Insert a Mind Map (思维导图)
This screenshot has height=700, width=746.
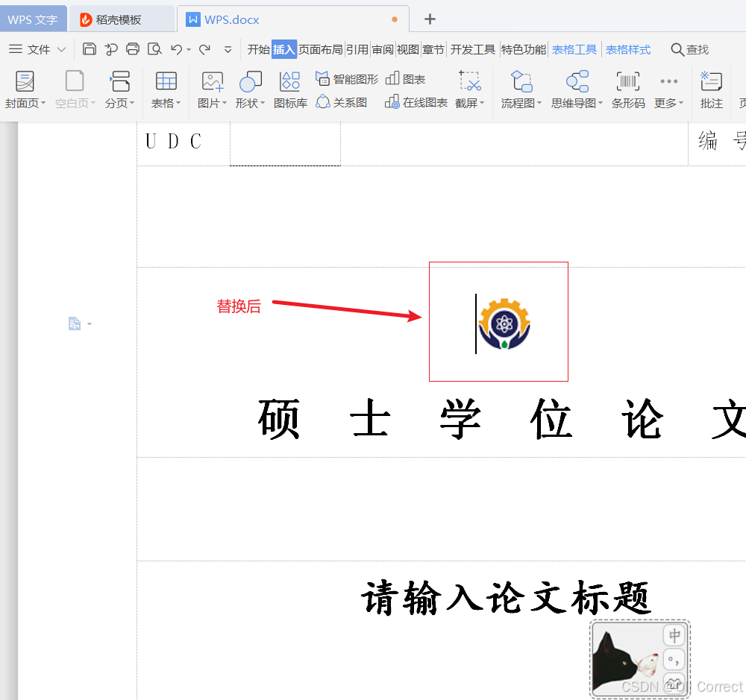pyautogui.click(x=577, y=89)
